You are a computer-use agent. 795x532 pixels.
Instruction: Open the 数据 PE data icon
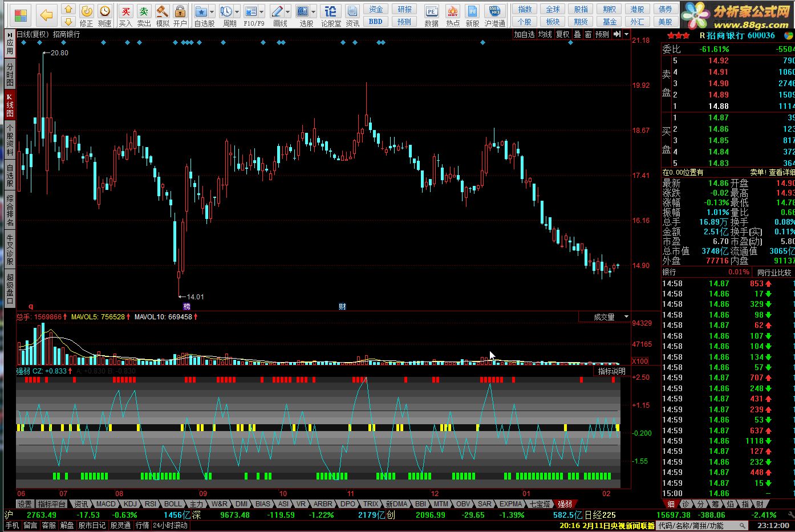432,15
